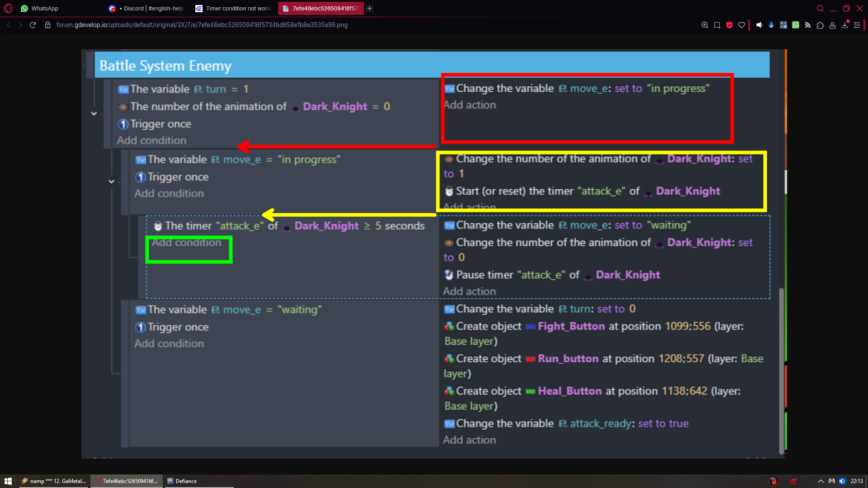This screenshot has width=868, height=488.
Task: Click the red ad blocker shield icon
Action: pos(729,25)
